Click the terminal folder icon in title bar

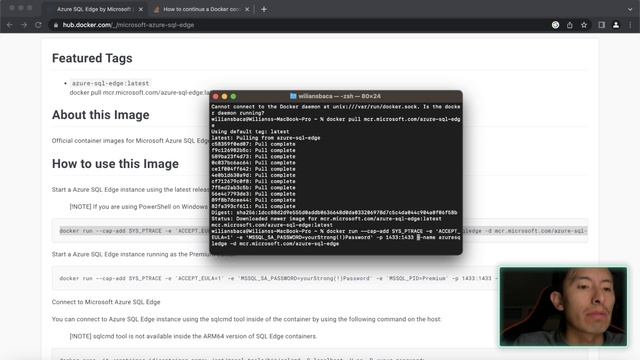pos(293,96)
